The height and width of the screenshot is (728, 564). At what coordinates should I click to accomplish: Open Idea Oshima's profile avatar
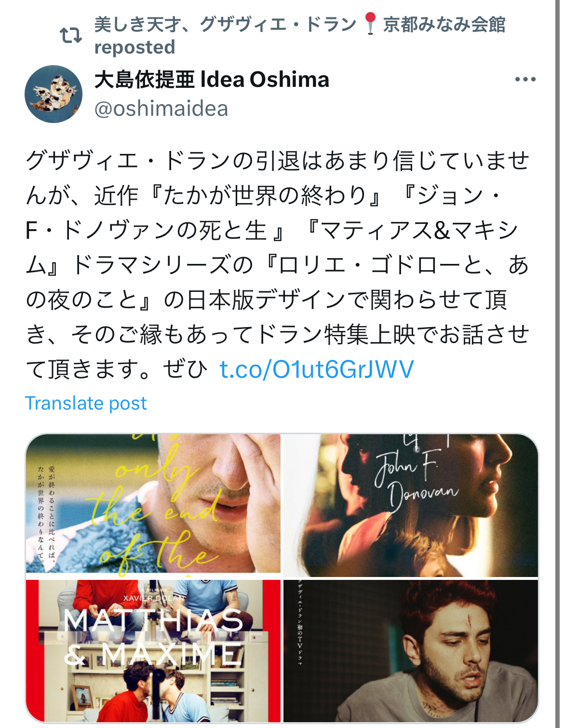click(54, 94)
